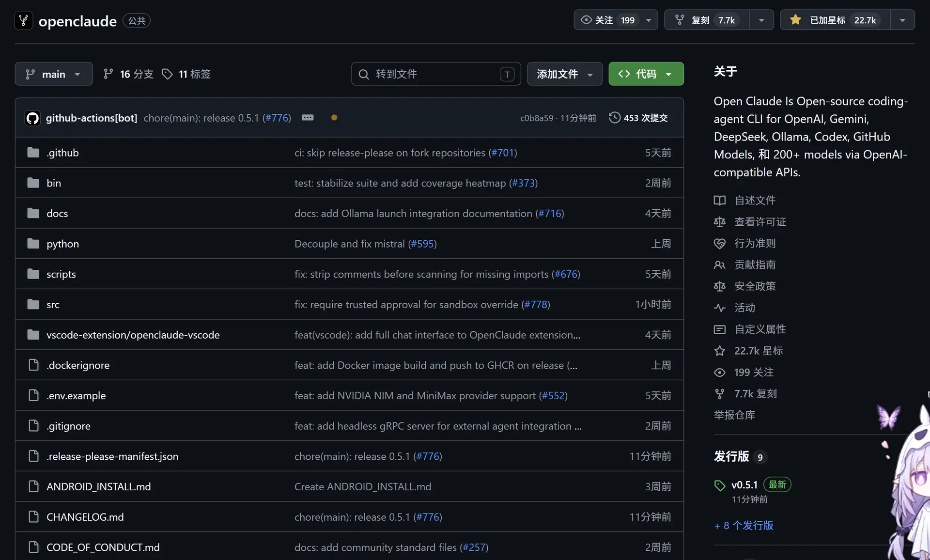The height and width of the screenshot is (560, 930).
Task: Open the docs folder icon
Action: point(33,213)
